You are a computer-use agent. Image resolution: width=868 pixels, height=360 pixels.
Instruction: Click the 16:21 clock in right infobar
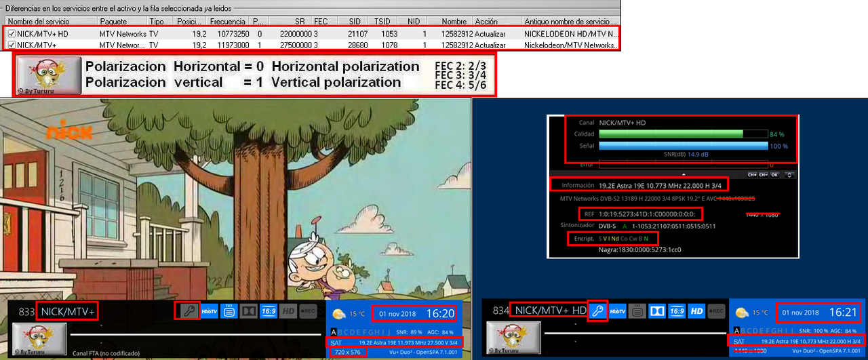click(x=844, y=313)
